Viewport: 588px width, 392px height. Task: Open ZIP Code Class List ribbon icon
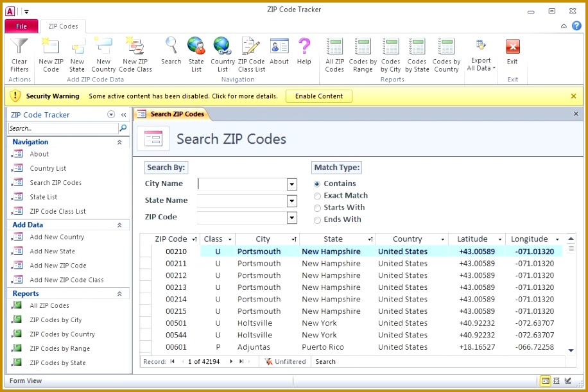tap(251, 46)
